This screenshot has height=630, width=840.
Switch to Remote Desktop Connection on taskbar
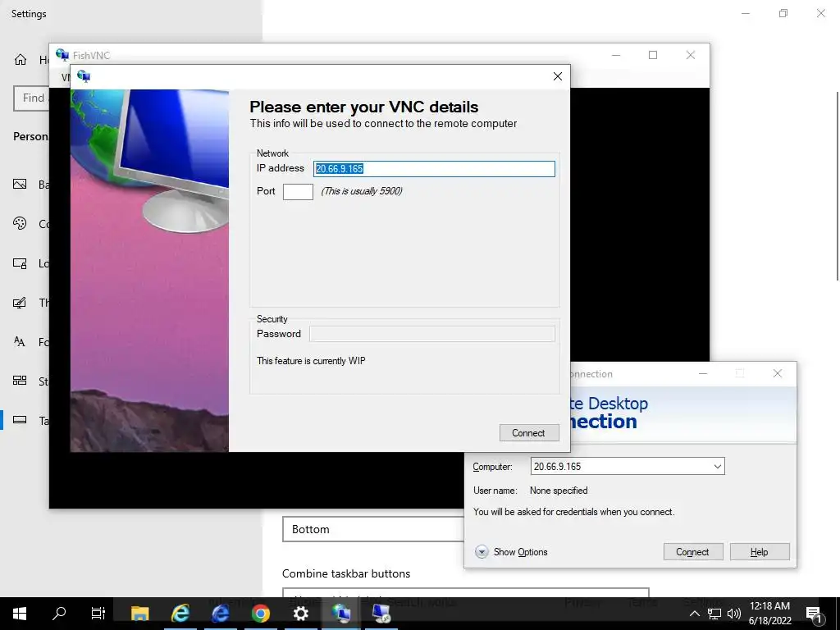click(381, 614)
